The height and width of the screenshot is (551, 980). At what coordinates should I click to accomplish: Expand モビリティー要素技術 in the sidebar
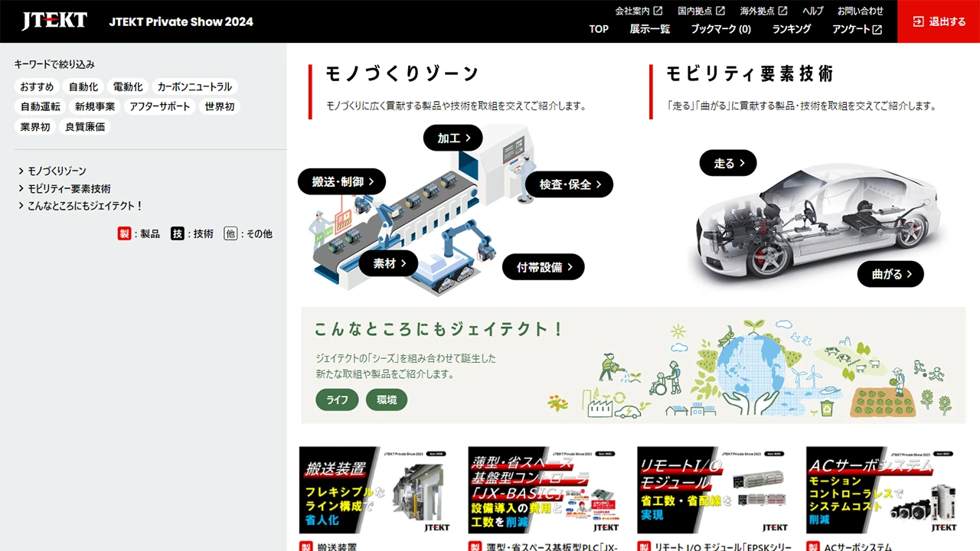pos(64,188)
